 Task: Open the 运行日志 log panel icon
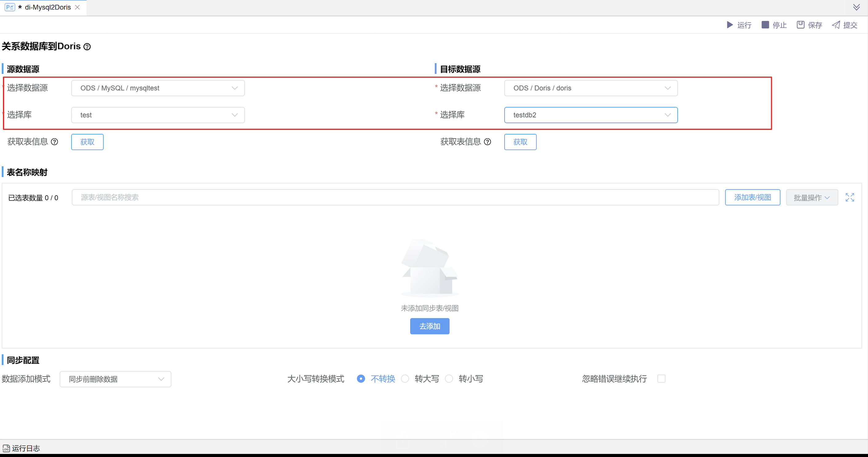[6, 448]
